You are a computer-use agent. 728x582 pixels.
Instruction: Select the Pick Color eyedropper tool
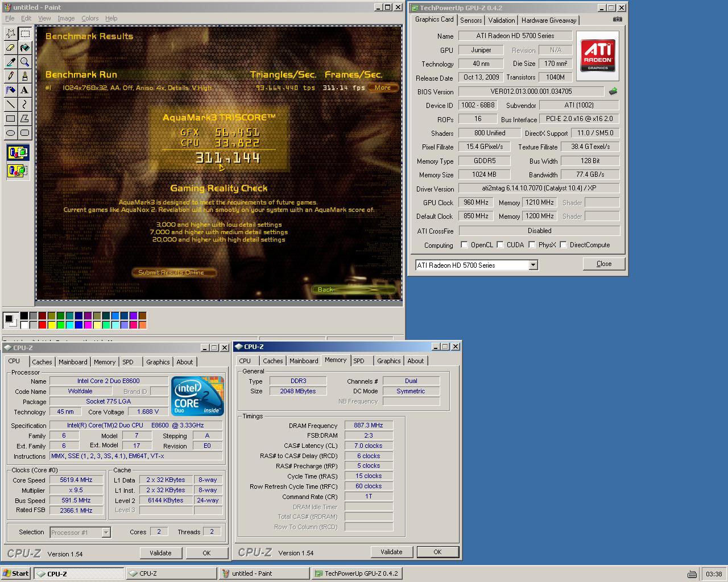pos(10,62)
